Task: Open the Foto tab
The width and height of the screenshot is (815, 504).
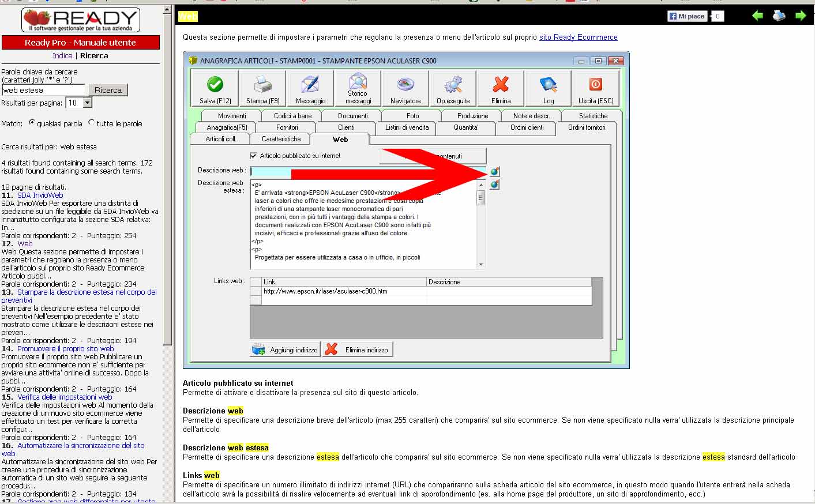Action: tap(412, 116)
